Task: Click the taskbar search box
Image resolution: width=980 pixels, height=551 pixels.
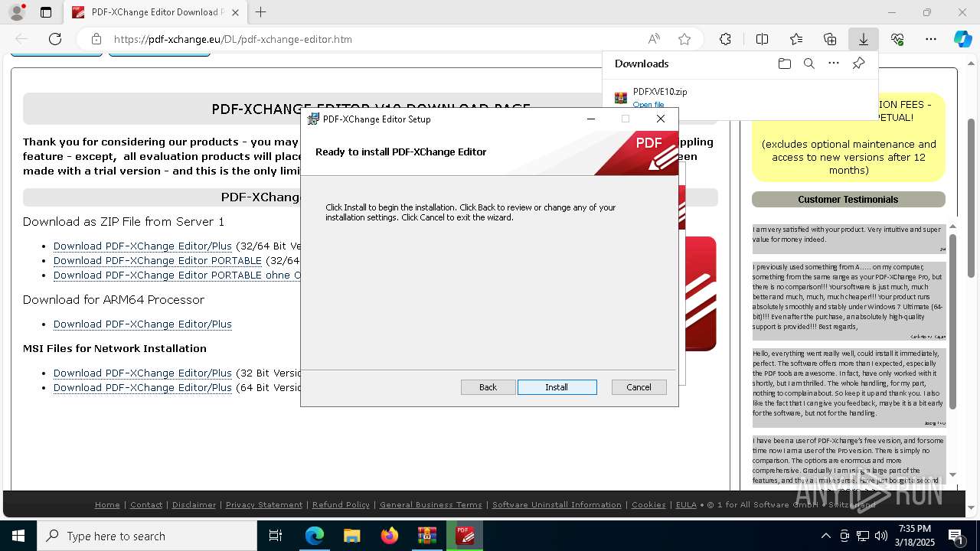Action: (147, 536)
